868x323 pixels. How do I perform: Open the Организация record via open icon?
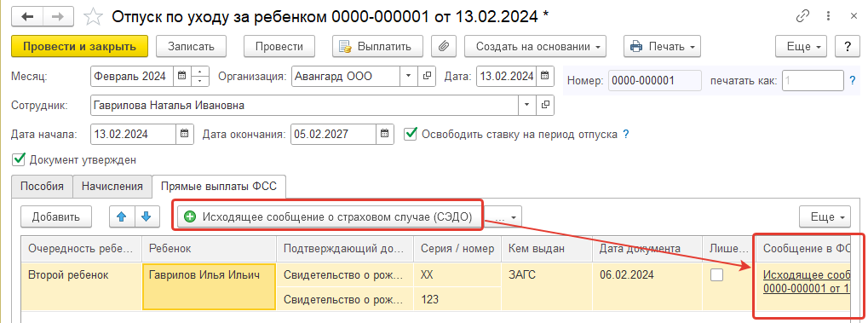click(x=426, y=77)
